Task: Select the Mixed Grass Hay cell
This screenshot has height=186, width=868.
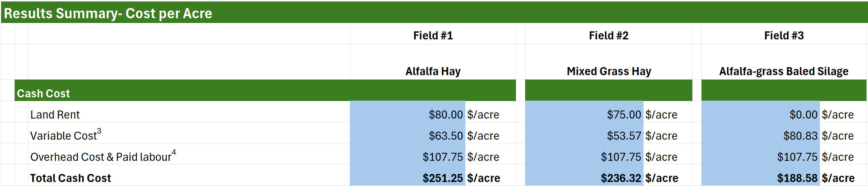Action: [x=609, y=71]
